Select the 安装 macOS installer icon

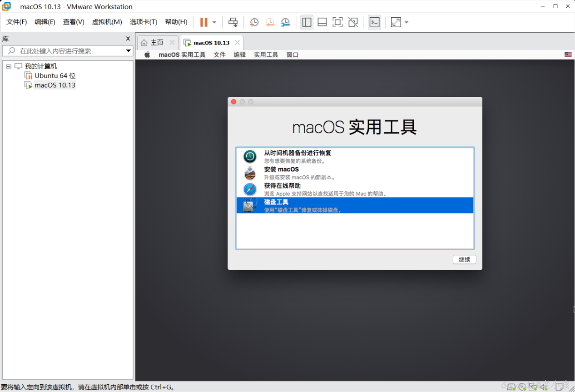(x=250, y=173)
